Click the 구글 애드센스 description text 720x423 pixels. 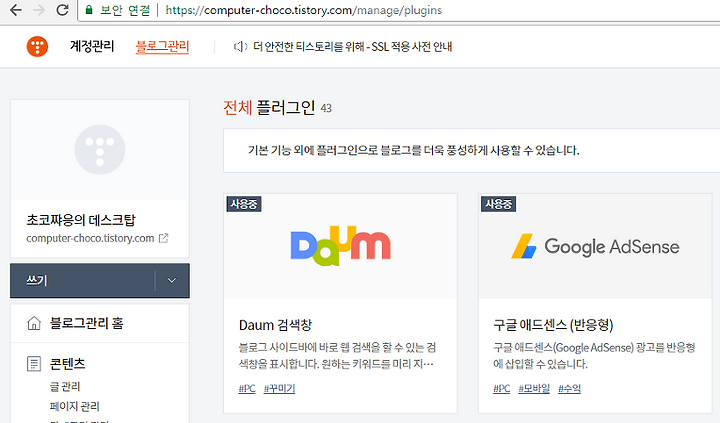coord(594,356)
